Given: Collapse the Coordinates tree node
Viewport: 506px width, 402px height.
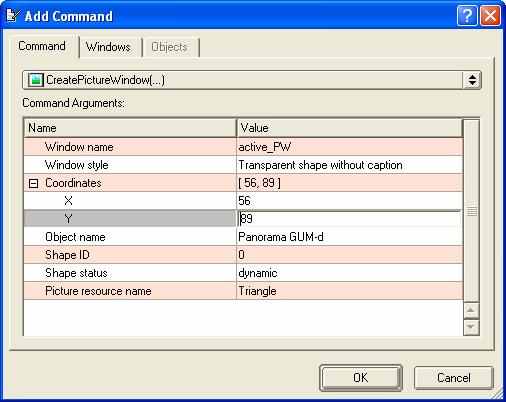Looking at the screenshot, I should tap(33, 183).
